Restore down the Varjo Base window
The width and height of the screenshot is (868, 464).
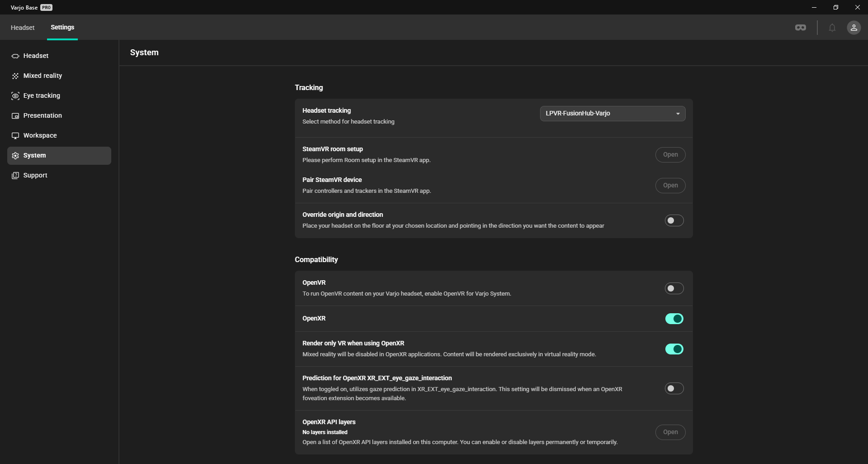(836, 7)
